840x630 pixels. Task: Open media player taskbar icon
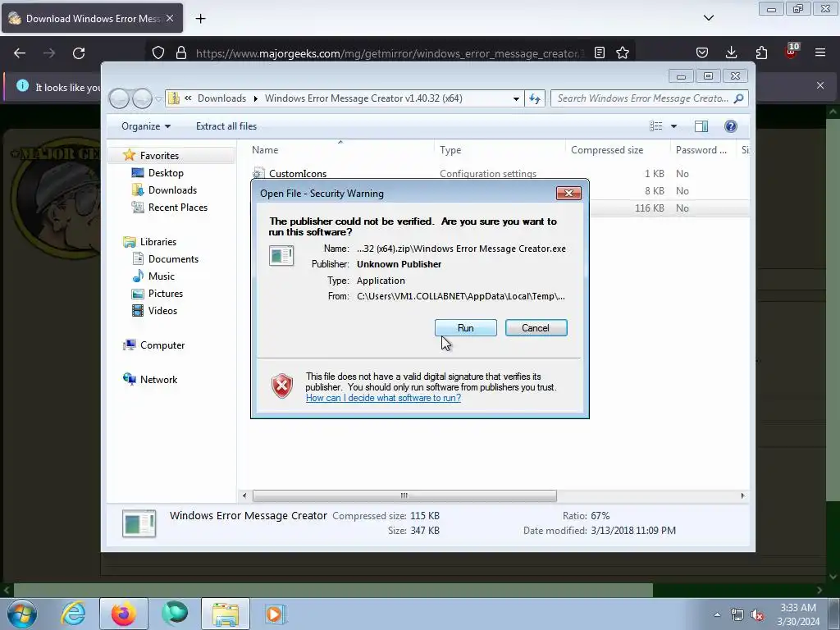pos(276,614)
